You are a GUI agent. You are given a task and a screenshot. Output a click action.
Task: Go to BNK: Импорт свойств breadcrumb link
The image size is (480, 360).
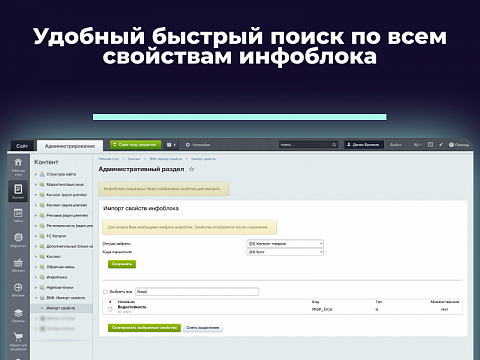(166, 159)
